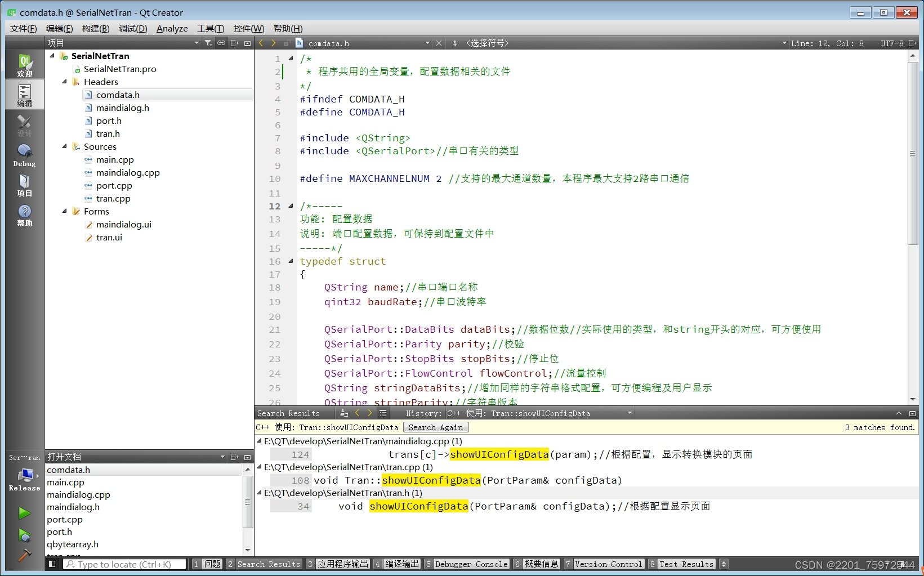Open the 项目 (Projects) mode
924x576 pixels.
pyautogui.click(x=25, y=185)
